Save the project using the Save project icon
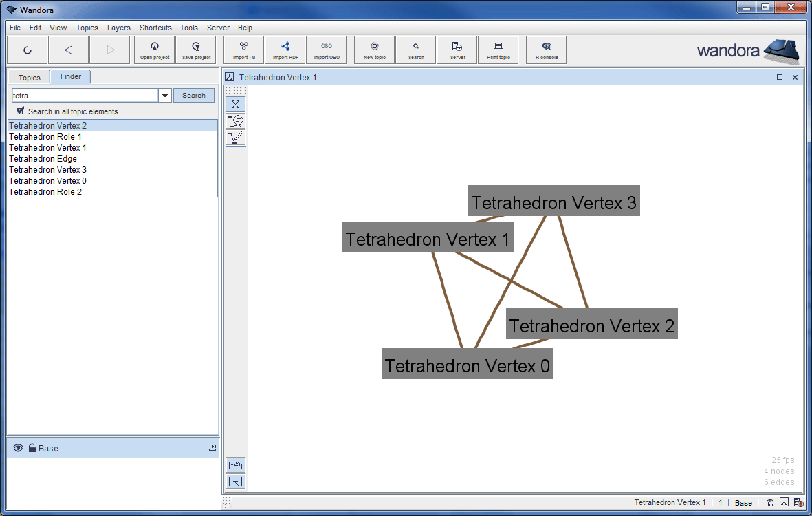The image size is (812, 516). pyautogui.click(x=195, y=50)
